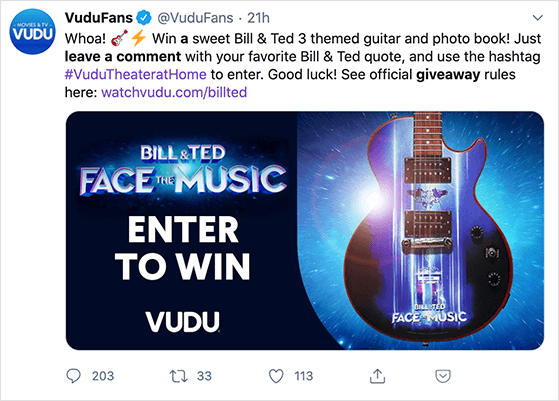Click the reply speech bubble icon
Screen dimensions: 559x401
tap(73, 376)
